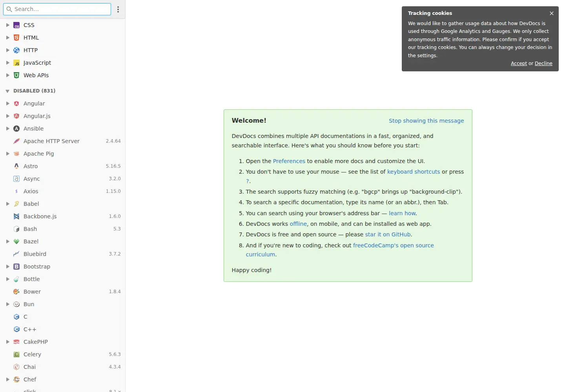Accept the tracking cookies
This screenshot has height=392, width=565.
[x=519, y=64]
